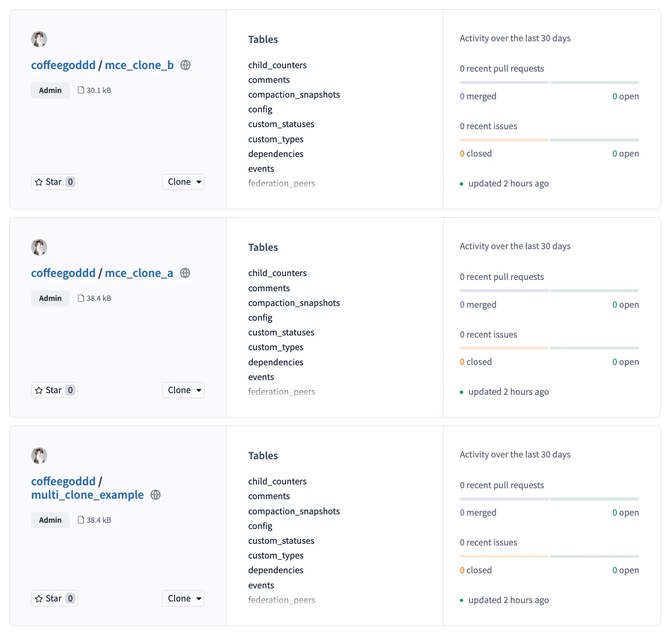Screen dimensions: 672x633
Task: Click the globe icon next to mce_clone_b
Action: [185, 65]
